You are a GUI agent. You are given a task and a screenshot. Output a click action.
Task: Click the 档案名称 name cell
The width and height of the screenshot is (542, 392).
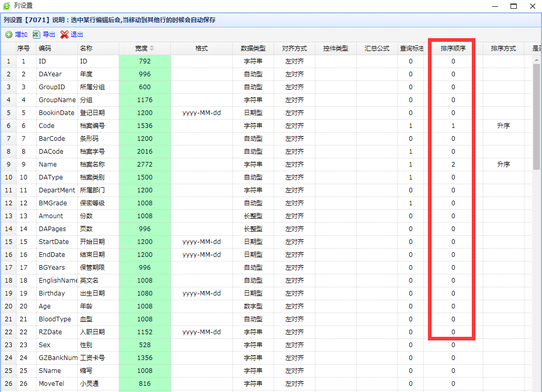coord(92,165)
